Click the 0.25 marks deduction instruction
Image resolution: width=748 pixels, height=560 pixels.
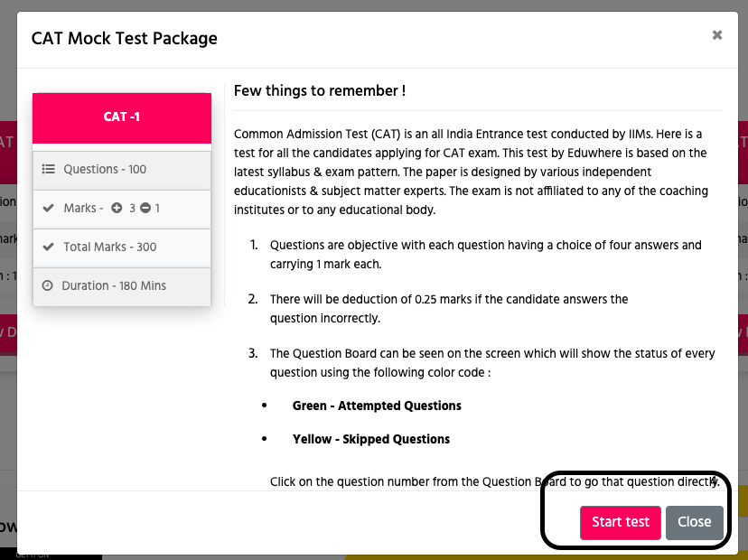(x=448, y=309)
